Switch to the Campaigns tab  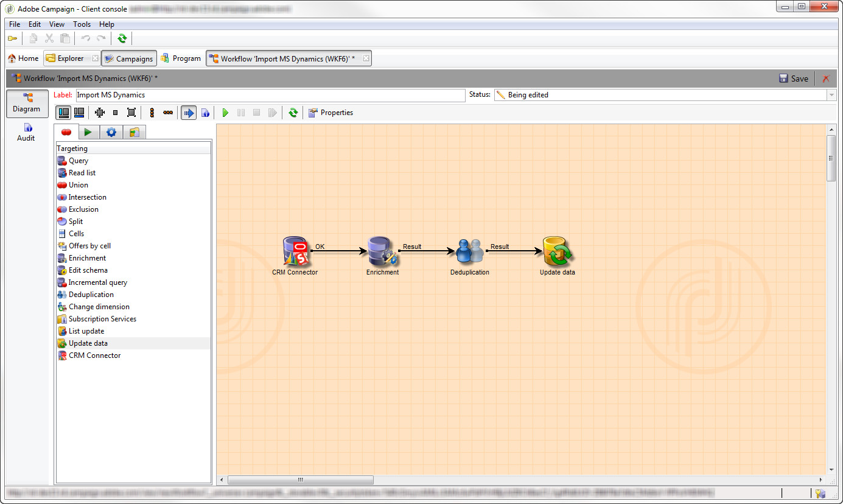click(x=129, y=58)
